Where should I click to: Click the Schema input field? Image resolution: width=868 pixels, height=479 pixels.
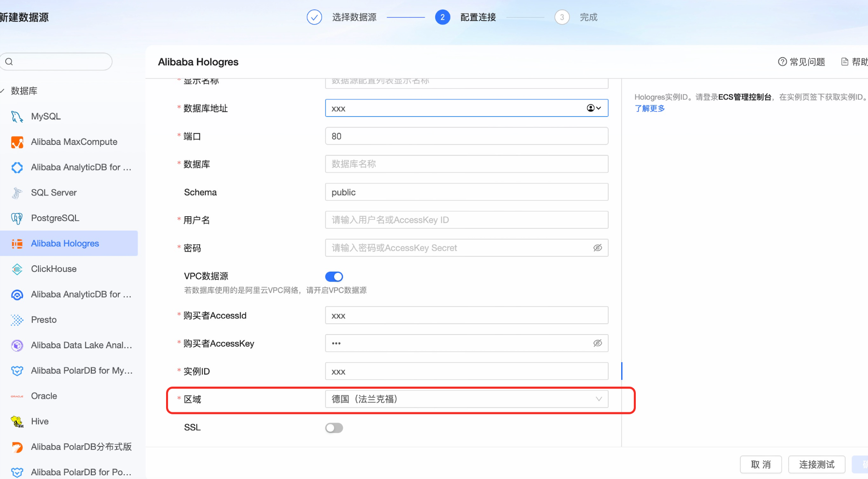tap(467, 192)
